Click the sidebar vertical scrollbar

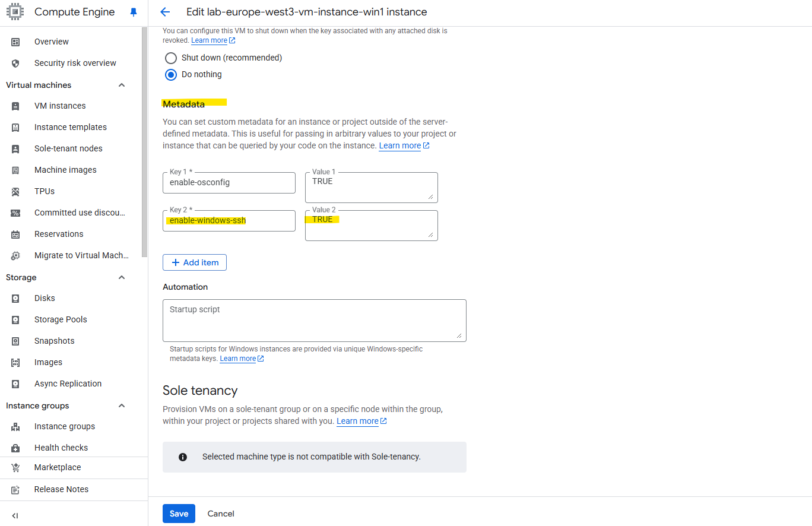(144, 142)
